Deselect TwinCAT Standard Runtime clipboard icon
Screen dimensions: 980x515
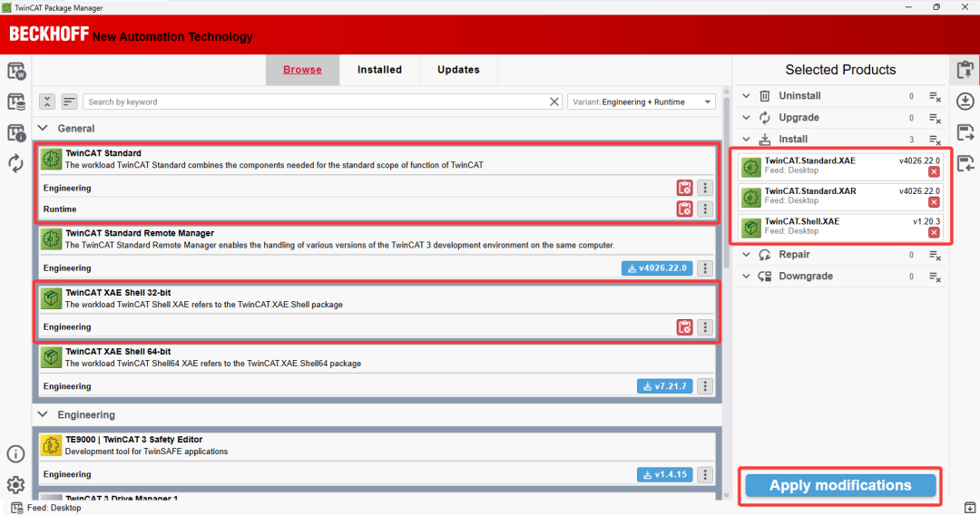tap(685, 209)
